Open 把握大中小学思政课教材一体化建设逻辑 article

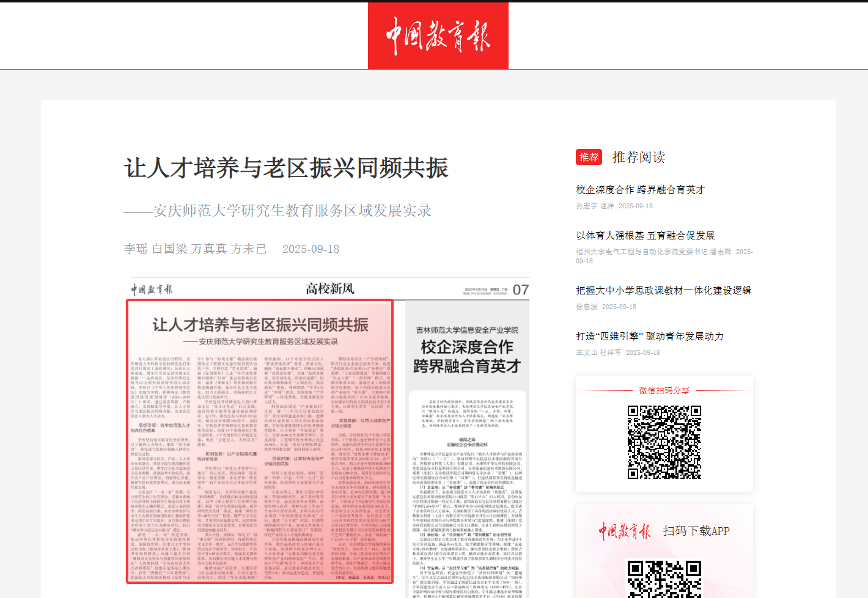tap(663, 291)
